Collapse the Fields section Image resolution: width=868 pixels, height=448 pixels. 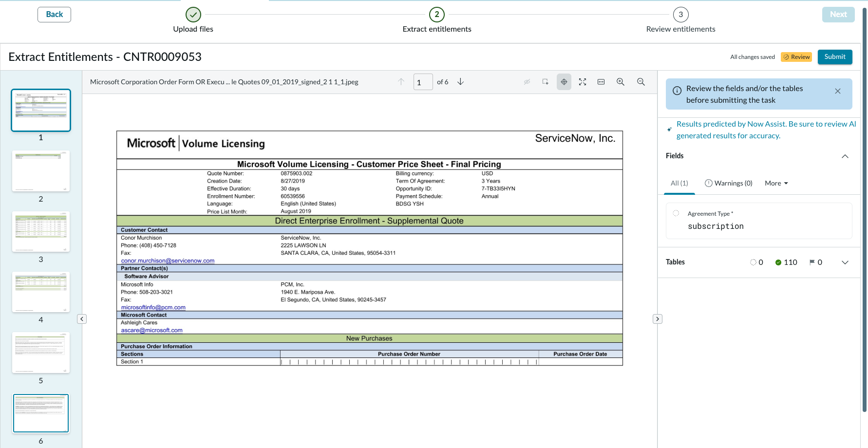pos(845,156)
